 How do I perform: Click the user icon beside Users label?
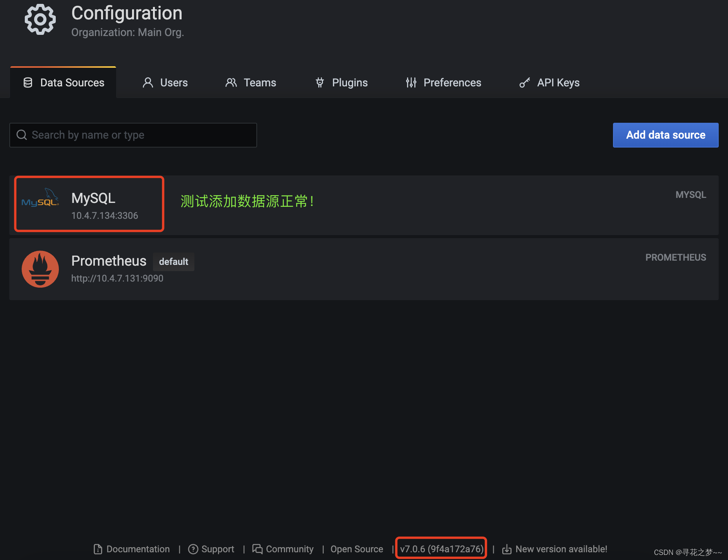tap(148, 82)
